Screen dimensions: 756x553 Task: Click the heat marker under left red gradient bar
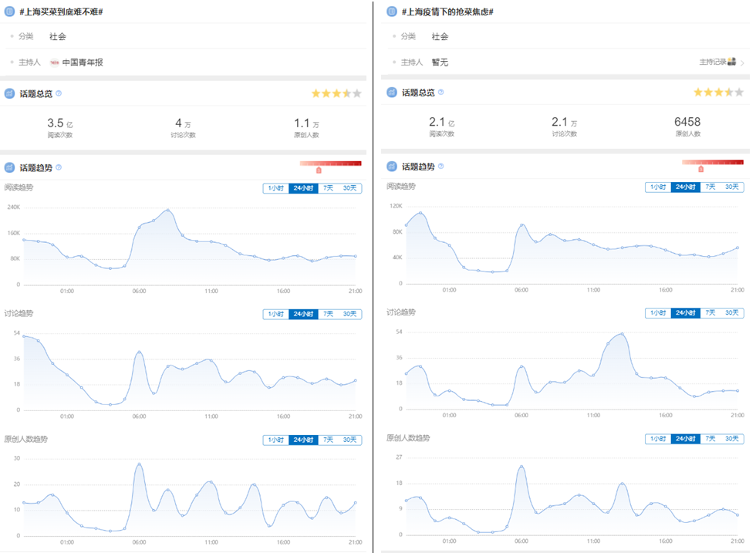coord(319,170)
